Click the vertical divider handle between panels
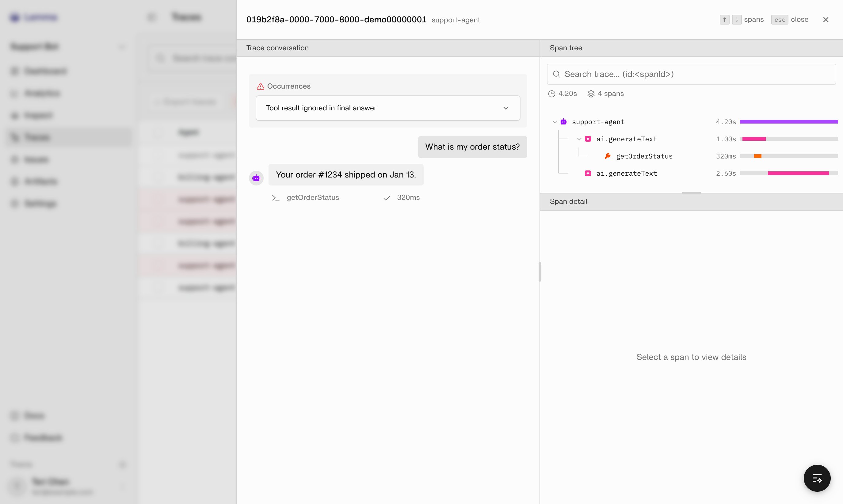 click(540, 272)
